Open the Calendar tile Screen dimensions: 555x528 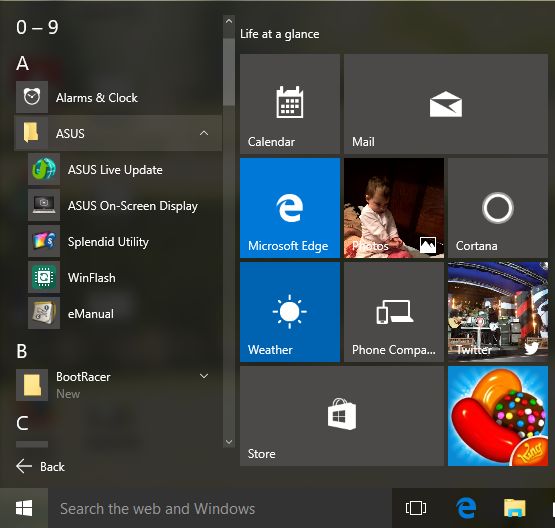point(290,104)
